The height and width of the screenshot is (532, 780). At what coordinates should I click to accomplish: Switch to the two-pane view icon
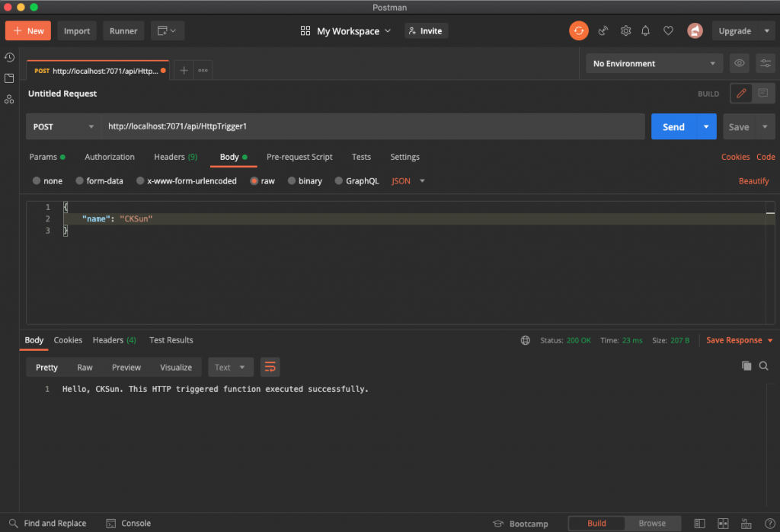pos(723,523)
